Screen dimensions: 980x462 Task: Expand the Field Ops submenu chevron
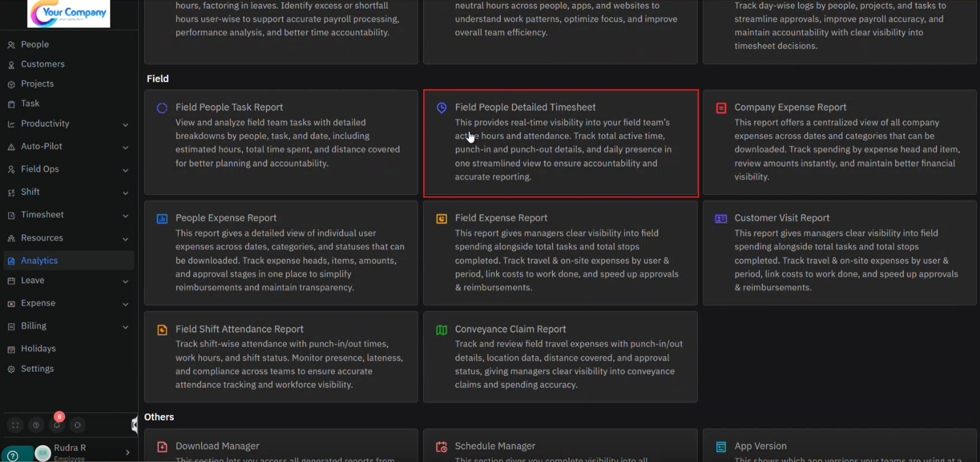125,170
